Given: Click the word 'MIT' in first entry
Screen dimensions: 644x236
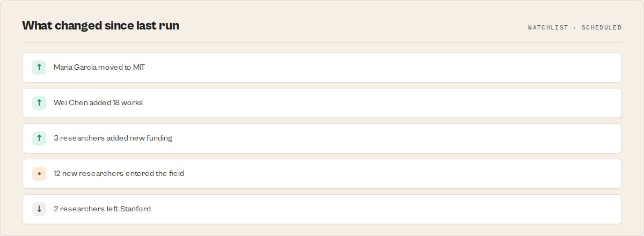Looking at the screenshot, I should coord(139,68).
